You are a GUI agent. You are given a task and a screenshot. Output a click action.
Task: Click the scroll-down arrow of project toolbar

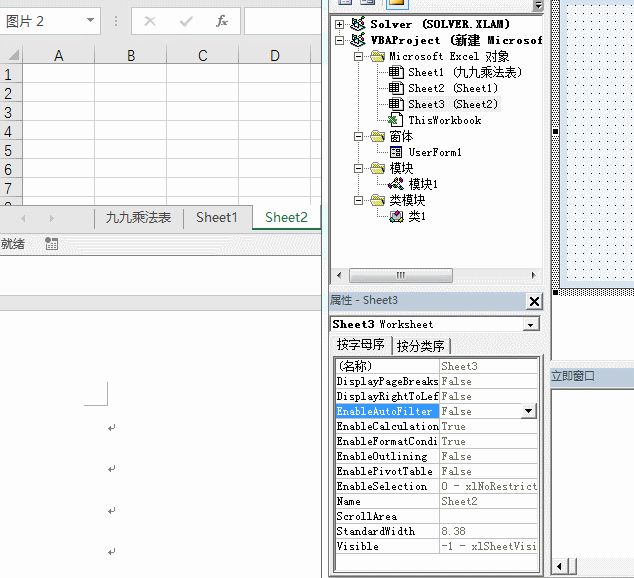(538, 6)
